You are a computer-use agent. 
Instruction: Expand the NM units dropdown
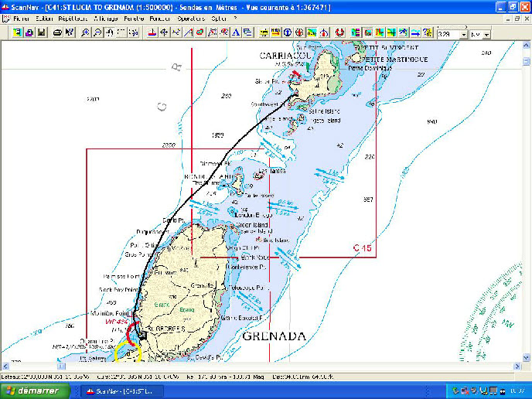(488, 35)
